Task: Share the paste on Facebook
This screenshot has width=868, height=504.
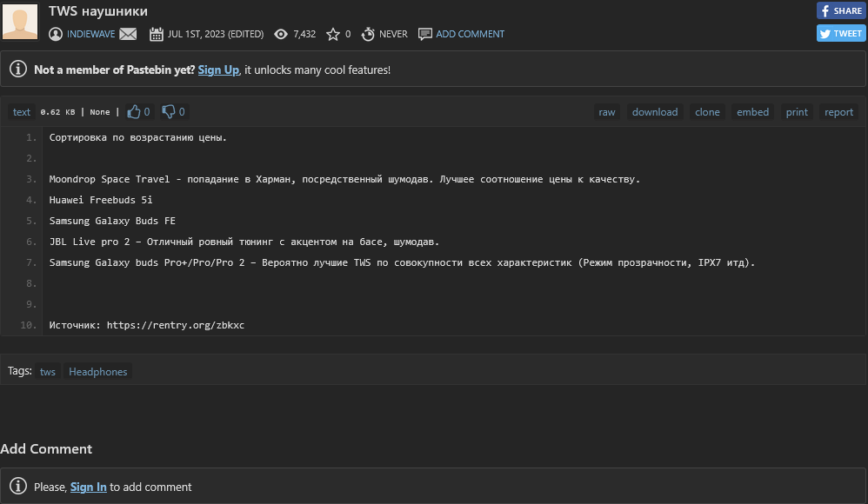Action: (x=841, y=10)
